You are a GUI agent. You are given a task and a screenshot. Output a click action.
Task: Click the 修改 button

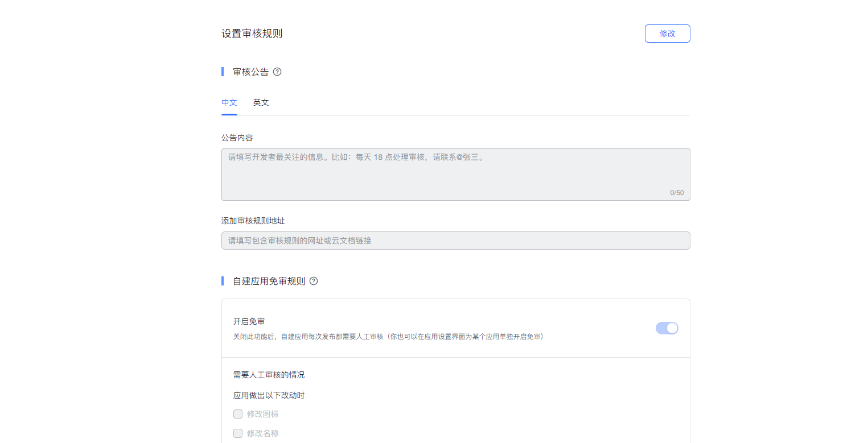pyautogui.click(x=668, y=34)
